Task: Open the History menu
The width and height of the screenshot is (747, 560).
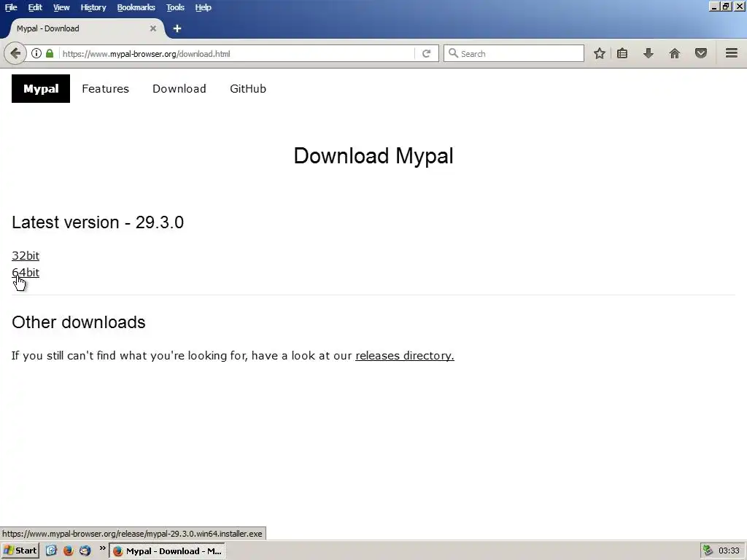Action: (x=93, y=7)
